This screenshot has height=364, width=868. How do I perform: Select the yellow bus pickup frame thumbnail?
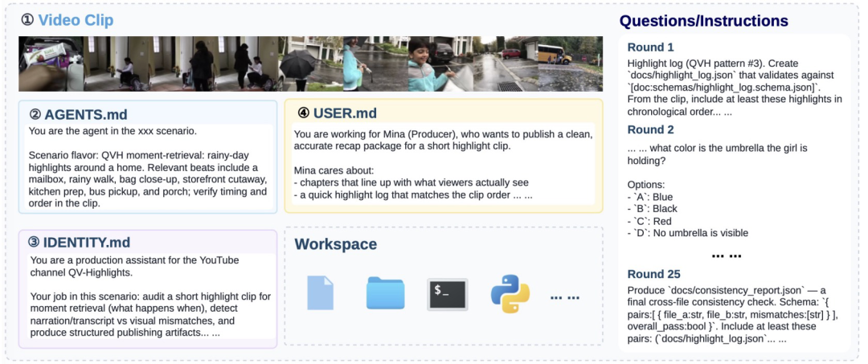570,63
